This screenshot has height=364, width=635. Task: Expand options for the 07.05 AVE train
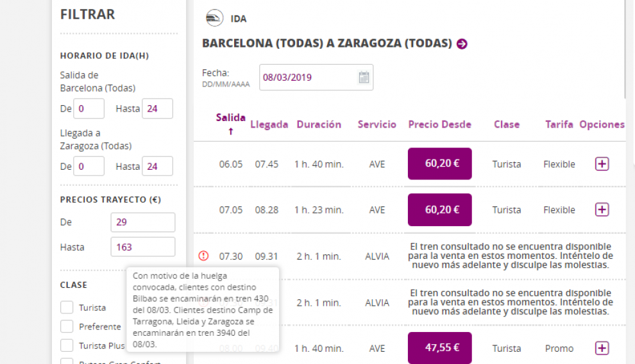(602, 210)
